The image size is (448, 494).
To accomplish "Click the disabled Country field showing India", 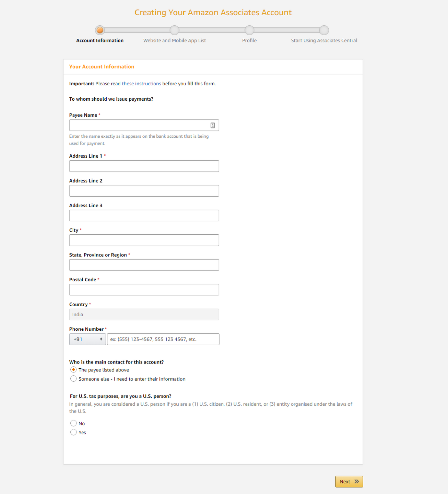I will pos(144,314).
